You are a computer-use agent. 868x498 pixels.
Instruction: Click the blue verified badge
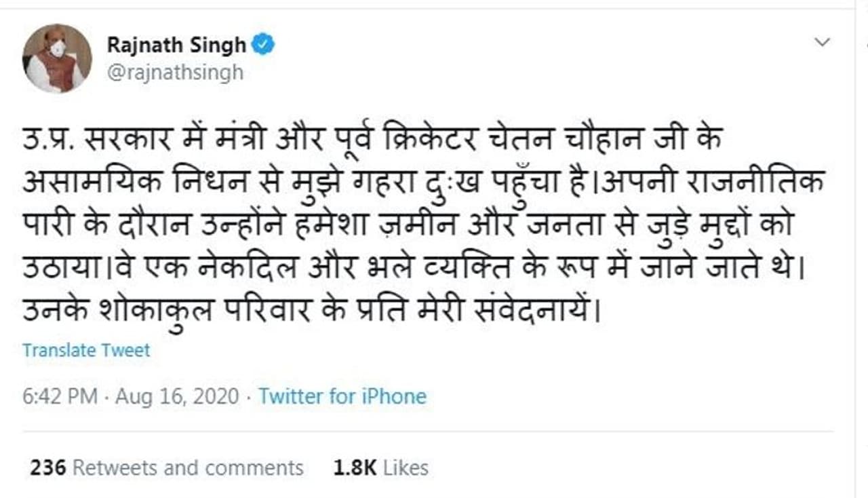[263, 46]
